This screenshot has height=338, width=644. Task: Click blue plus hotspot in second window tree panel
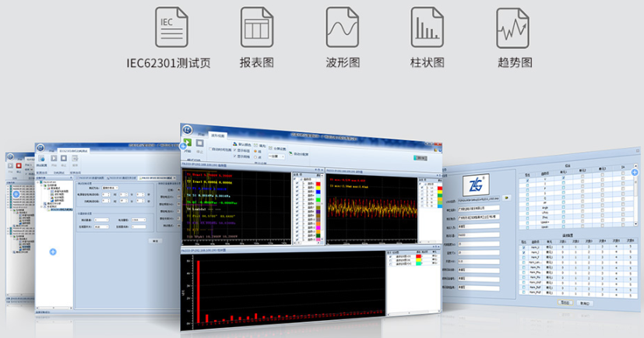click(53, 252)
